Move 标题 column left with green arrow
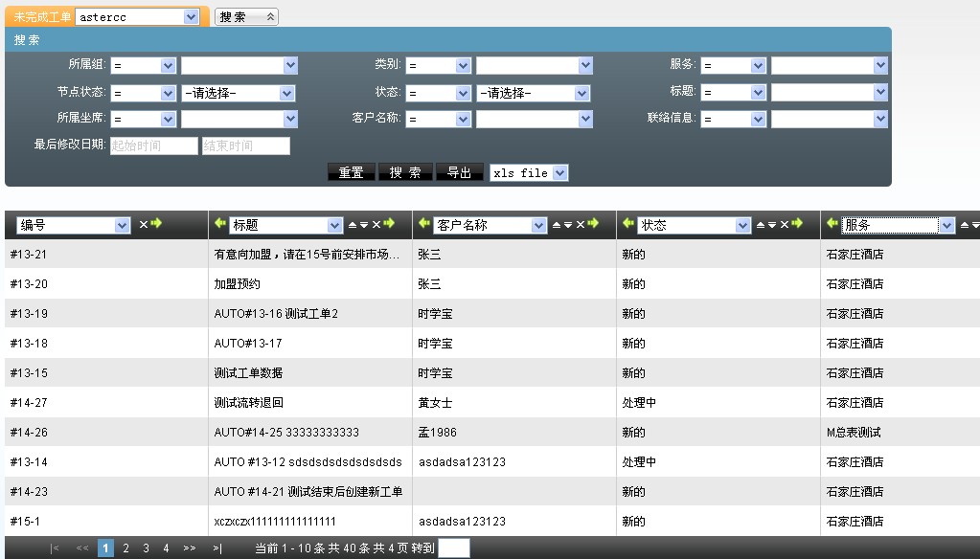The image size is (980, 559). 219,224
